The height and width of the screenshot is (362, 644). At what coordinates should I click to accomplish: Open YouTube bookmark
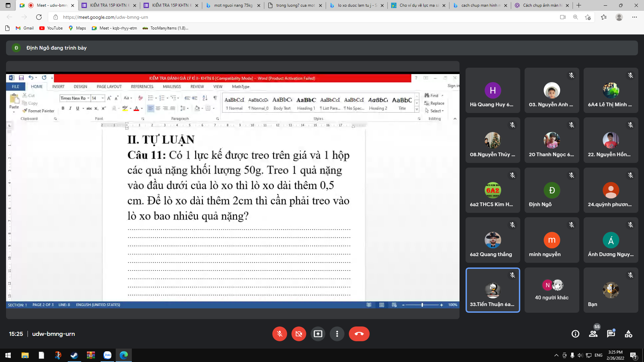click(x=51, y=28)
